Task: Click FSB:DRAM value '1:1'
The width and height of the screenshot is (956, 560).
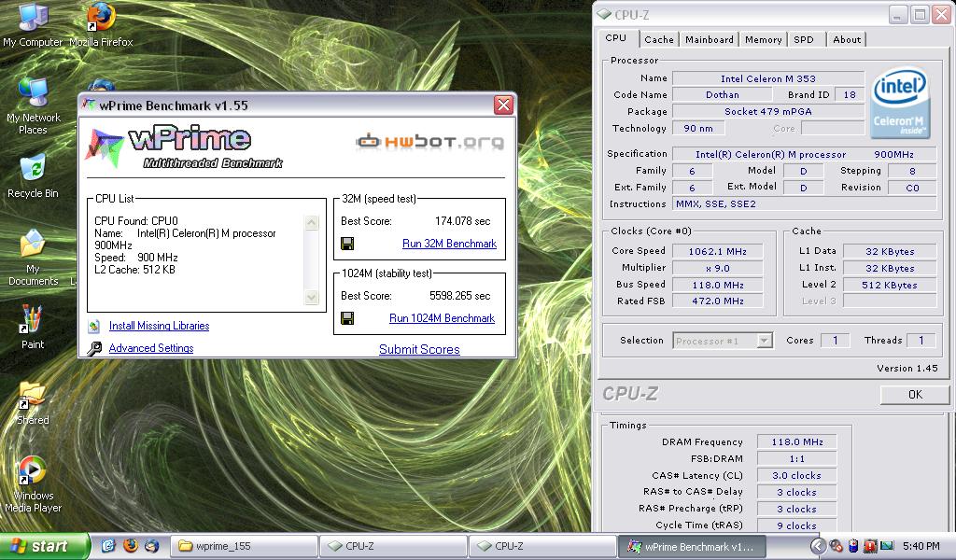Action: (x=796, y=459)
